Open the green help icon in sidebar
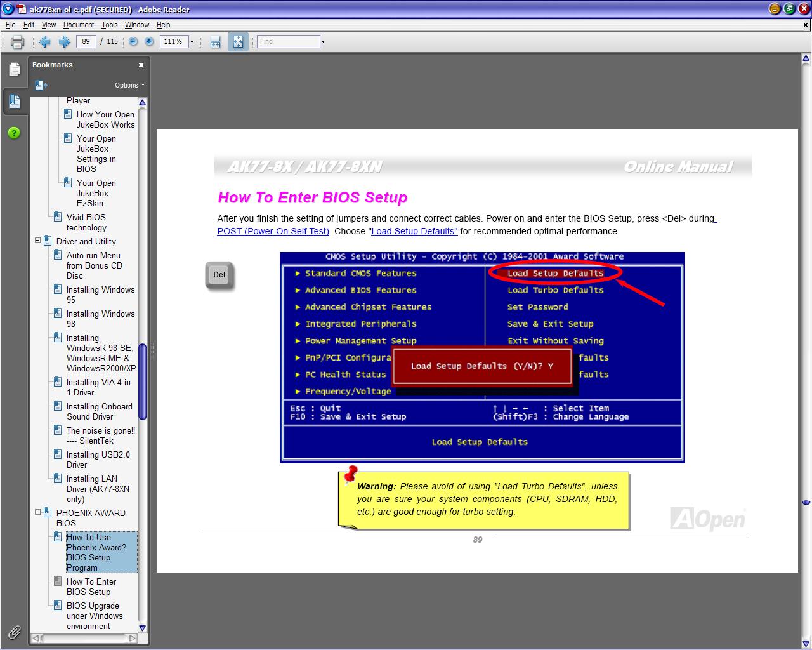812x650 pixels. click(14, 133)
